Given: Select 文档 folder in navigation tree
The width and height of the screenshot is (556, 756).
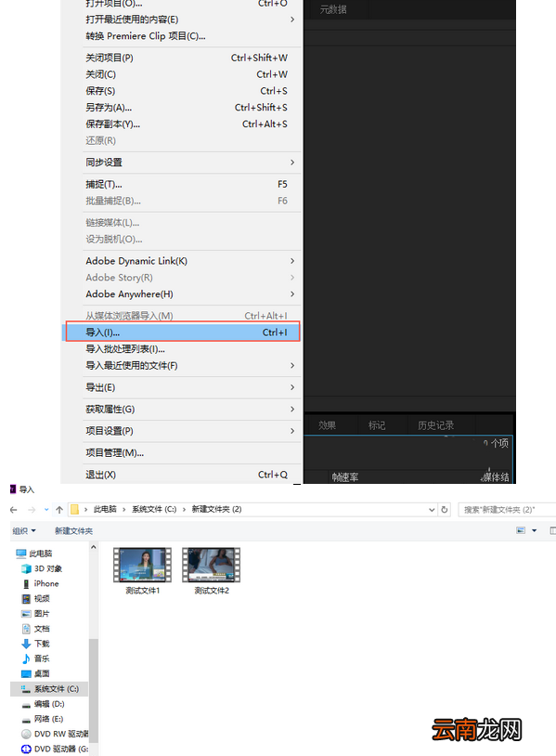Looking at the screenshot, I should [x=35, y=628].
